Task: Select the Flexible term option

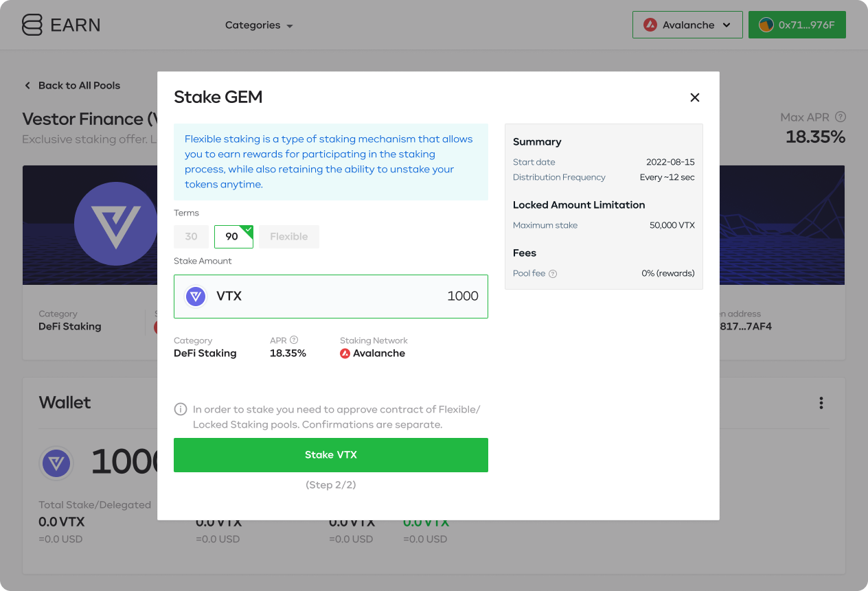Action: 289,237
